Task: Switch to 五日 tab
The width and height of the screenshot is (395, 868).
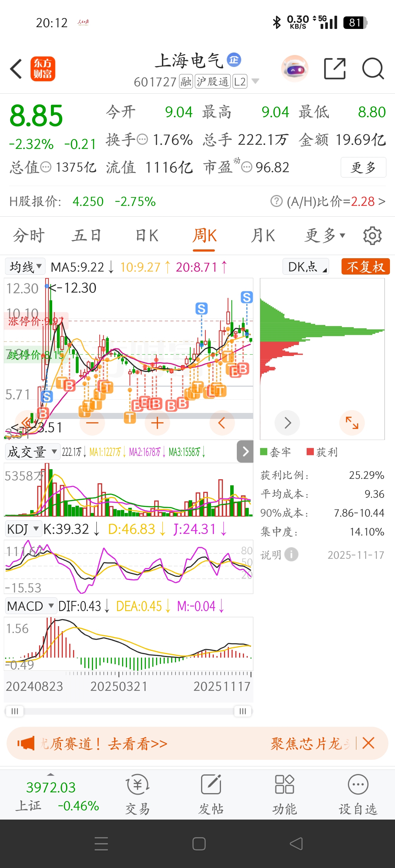Action: tap(86, 236)
